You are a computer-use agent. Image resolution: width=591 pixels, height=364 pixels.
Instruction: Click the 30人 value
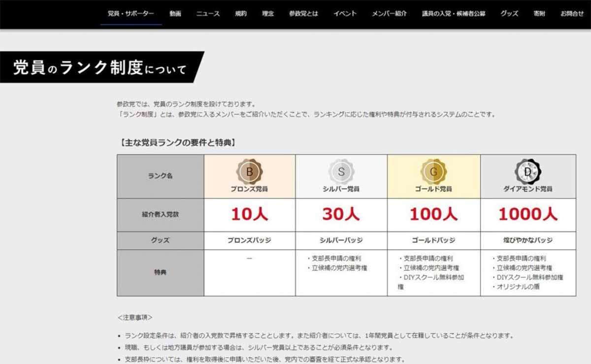(x=341, y=214)
